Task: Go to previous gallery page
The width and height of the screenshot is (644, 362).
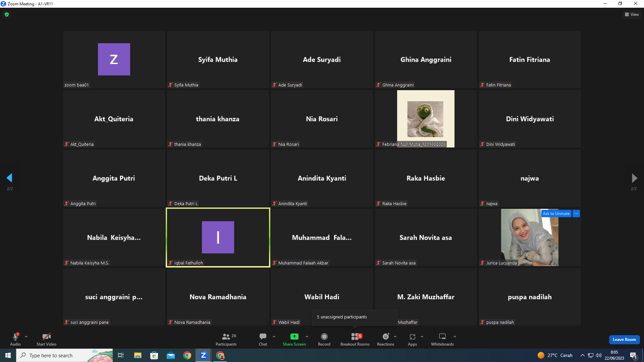Action: click(x=9, y=178)
